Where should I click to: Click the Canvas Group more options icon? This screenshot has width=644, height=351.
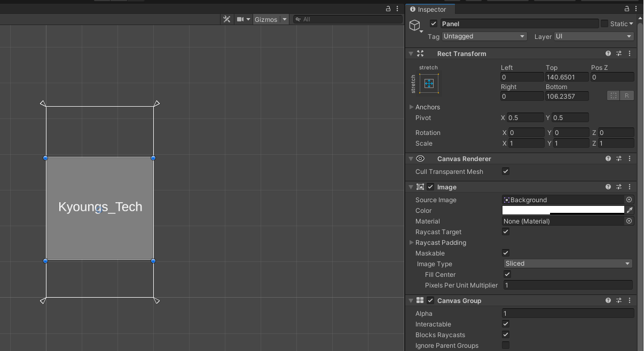(629, 300)
